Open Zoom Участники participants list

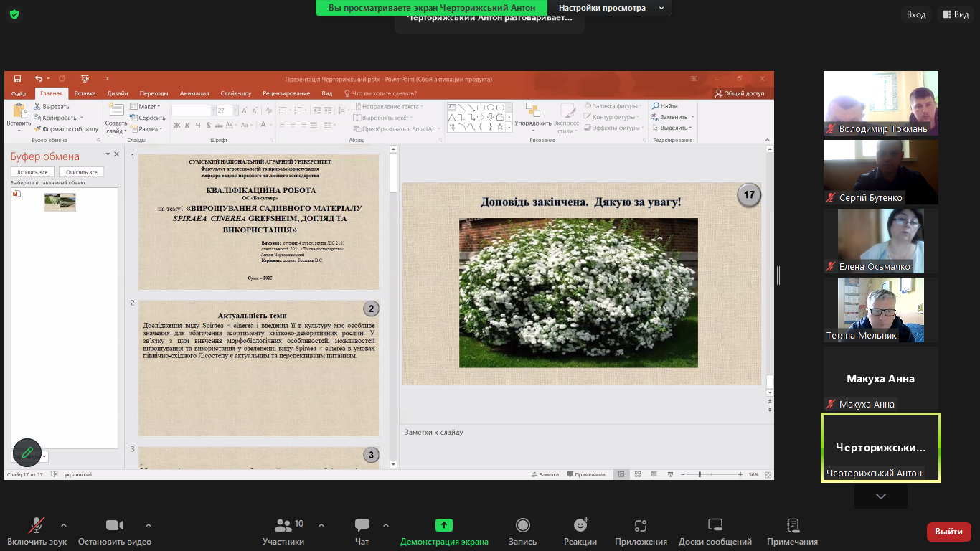click(283, 532)
